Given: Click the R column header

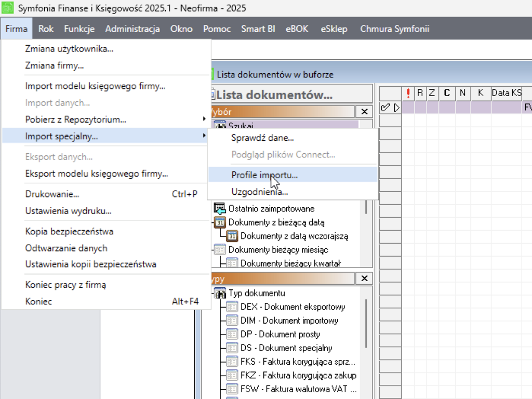Looking at the screenshot, I should coord(420,94).
